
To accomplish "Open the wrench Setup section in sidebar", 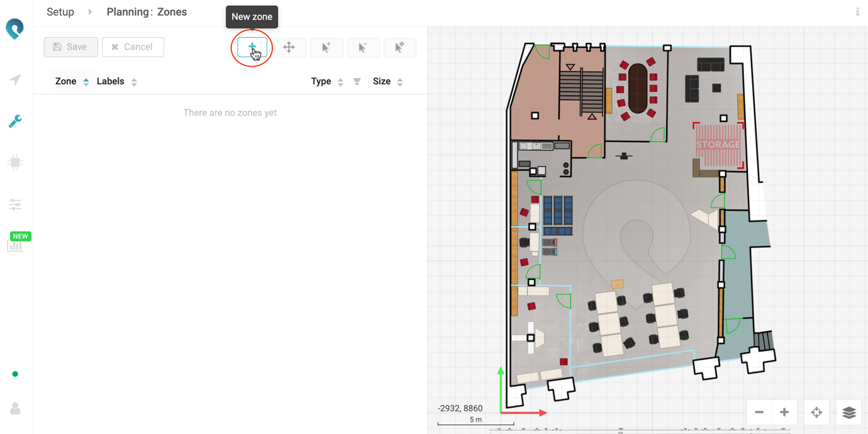I will (x=15, y=121).
